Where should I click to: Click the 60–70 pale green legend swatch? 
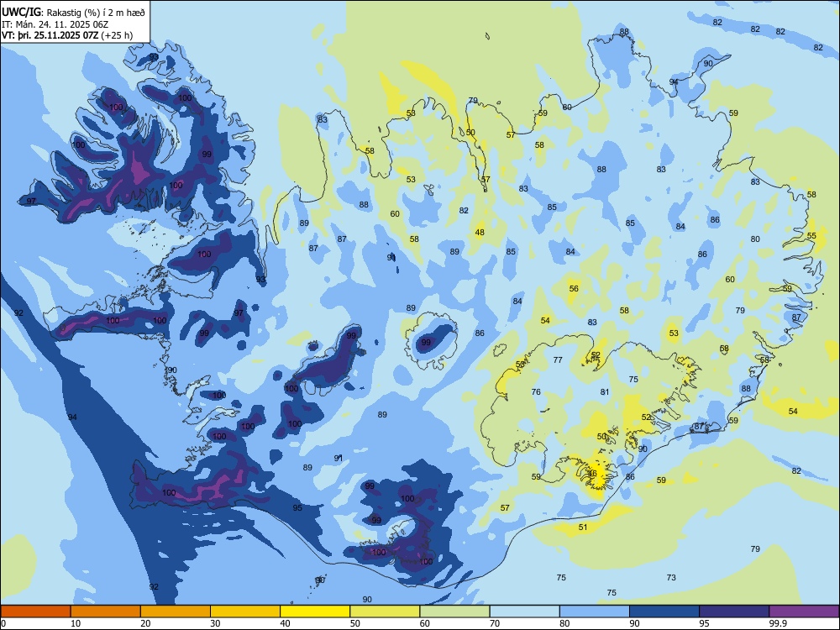point(454,612)
